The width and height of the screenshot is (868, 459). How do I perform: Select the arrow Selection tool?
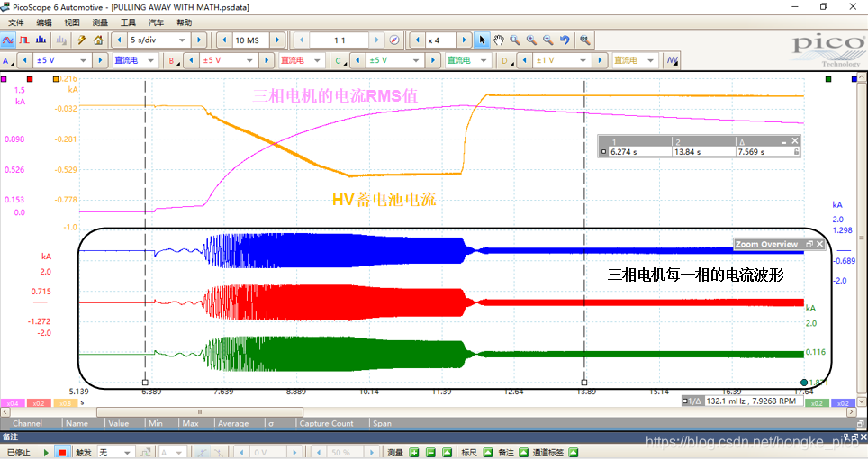pyautogui.click(x=482, y=40)
